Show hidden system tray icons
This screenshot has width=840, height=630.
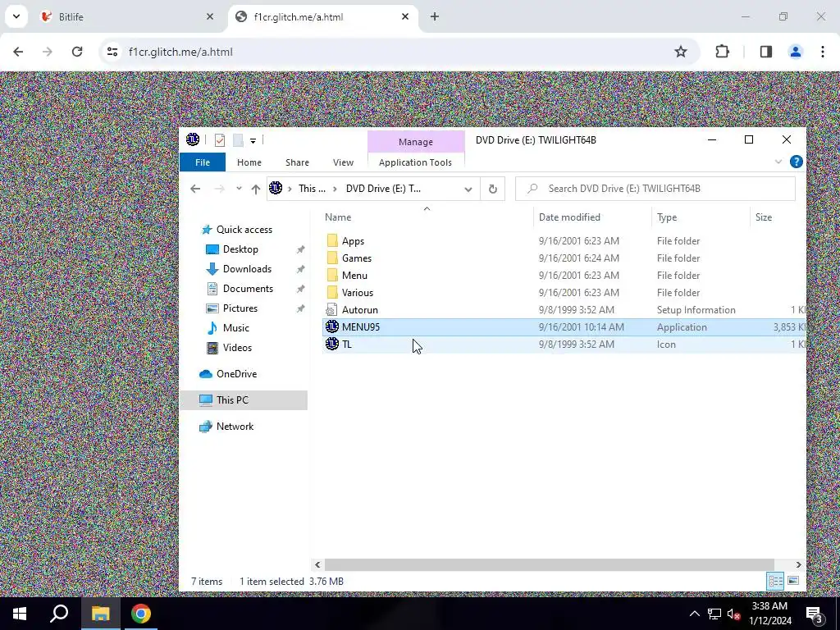(x=694, y=614)
